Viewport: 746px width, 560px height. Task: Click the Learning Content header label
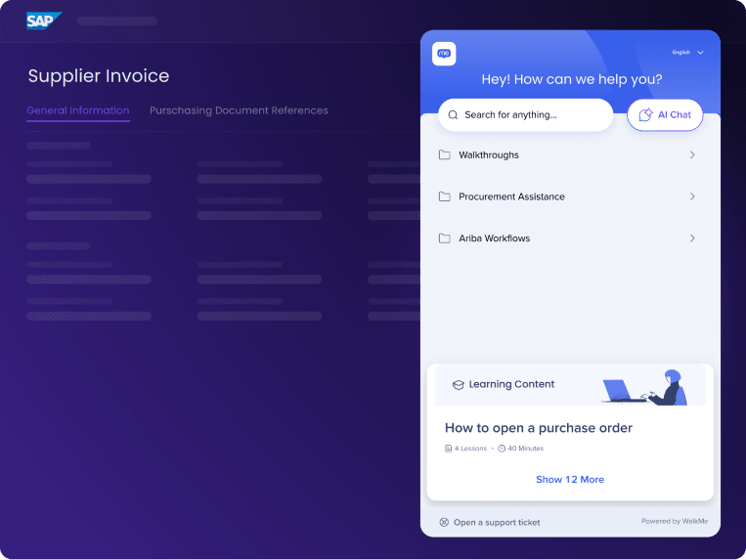pyautogui.click(x=511, y=384)
